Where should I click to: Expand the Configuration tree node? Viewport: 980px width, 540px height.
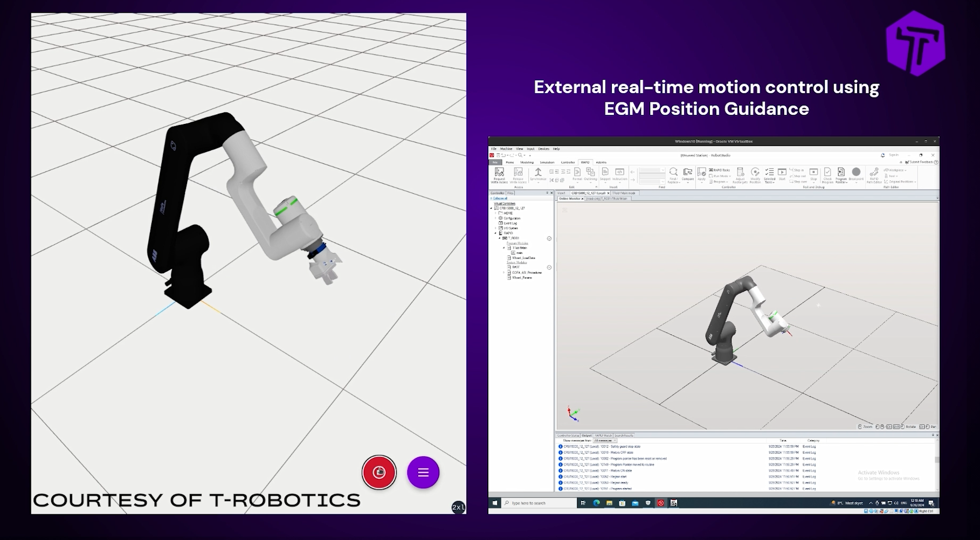(495, 218)
